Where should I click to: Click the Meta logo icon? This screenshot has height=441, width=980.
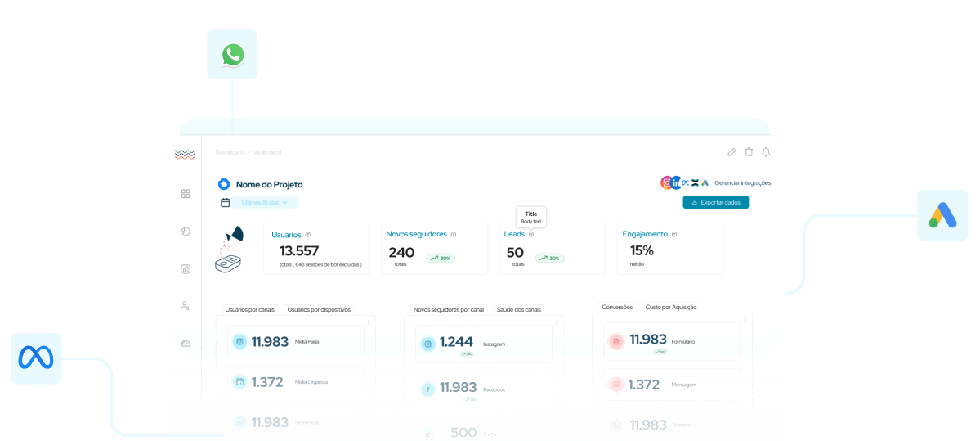[x=36, y=358]
